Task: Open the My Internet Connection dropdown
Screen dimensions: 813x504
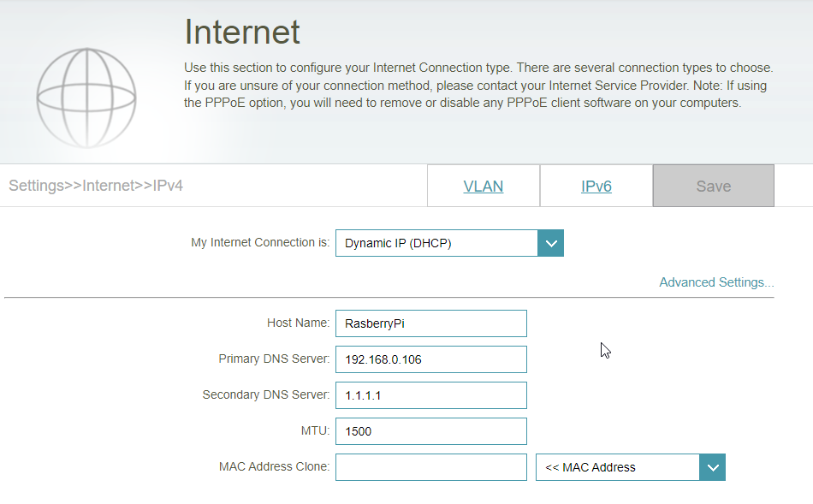Action: [436, 243]
